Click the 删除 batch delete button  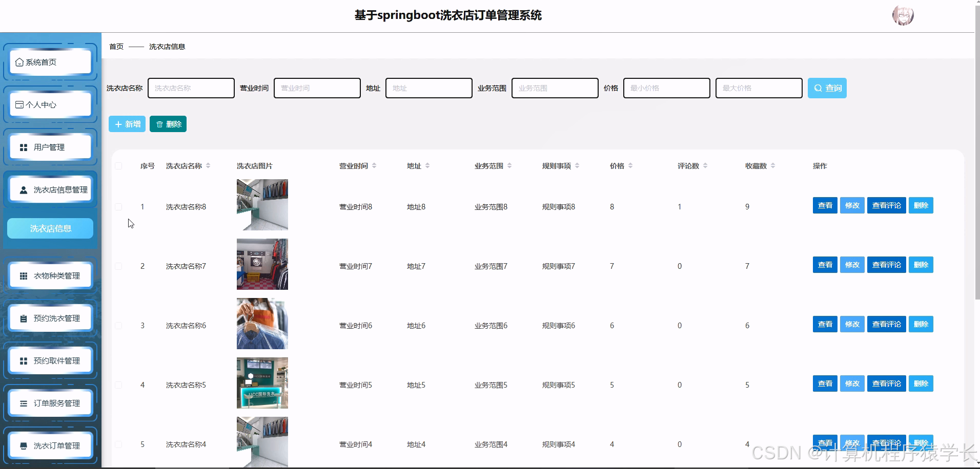[x=168, y=124]
